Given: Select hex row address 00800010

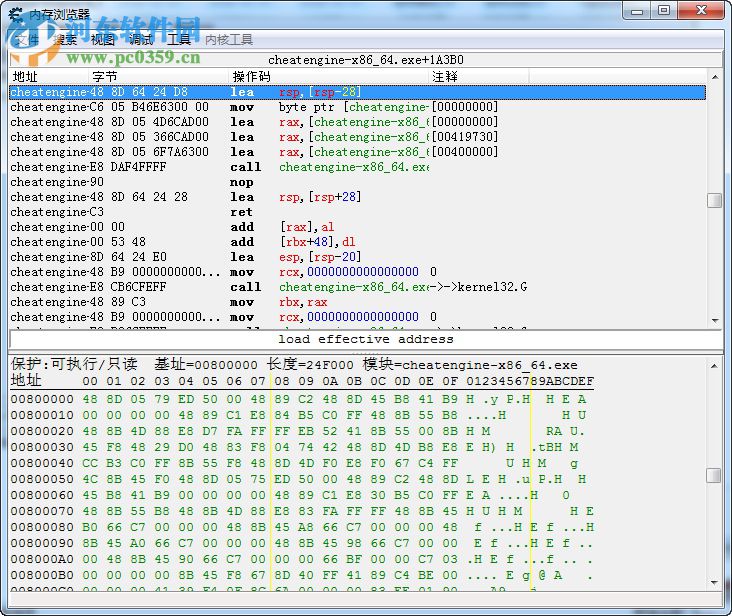Looking at the screenshot, I should 42,415.
